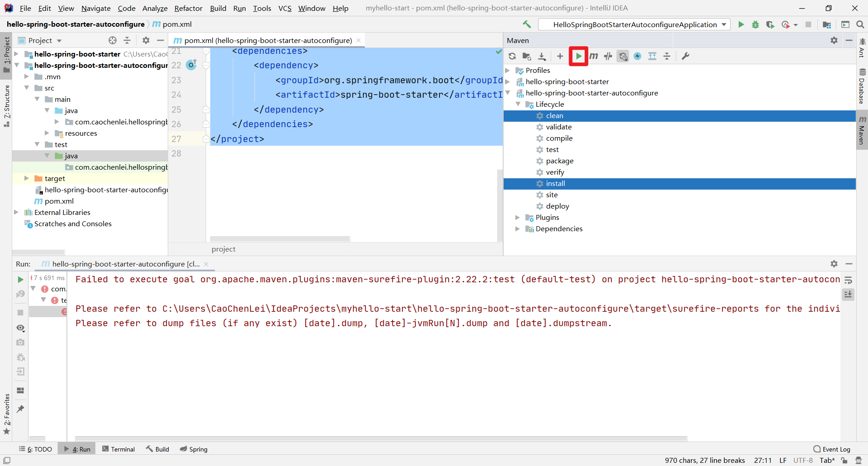Expand Dependencies node in Maven panel
Viewport: 868px width, 466px height.
[x=518, y=229]
